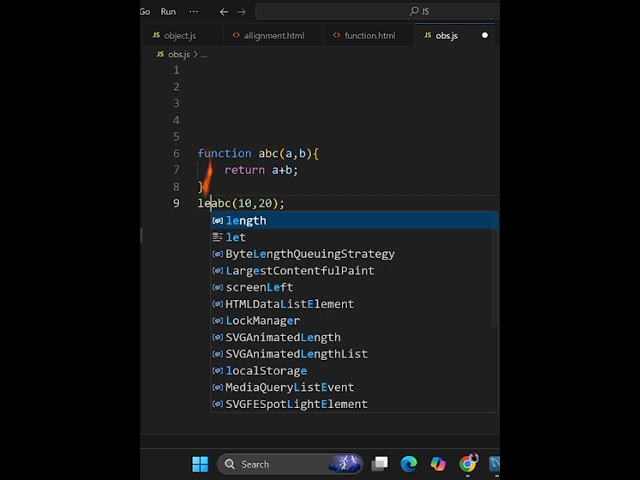Click the taskbar Search box
Image resolution: width=640 pixels, height=480 pixels.
tap(290, 464)
